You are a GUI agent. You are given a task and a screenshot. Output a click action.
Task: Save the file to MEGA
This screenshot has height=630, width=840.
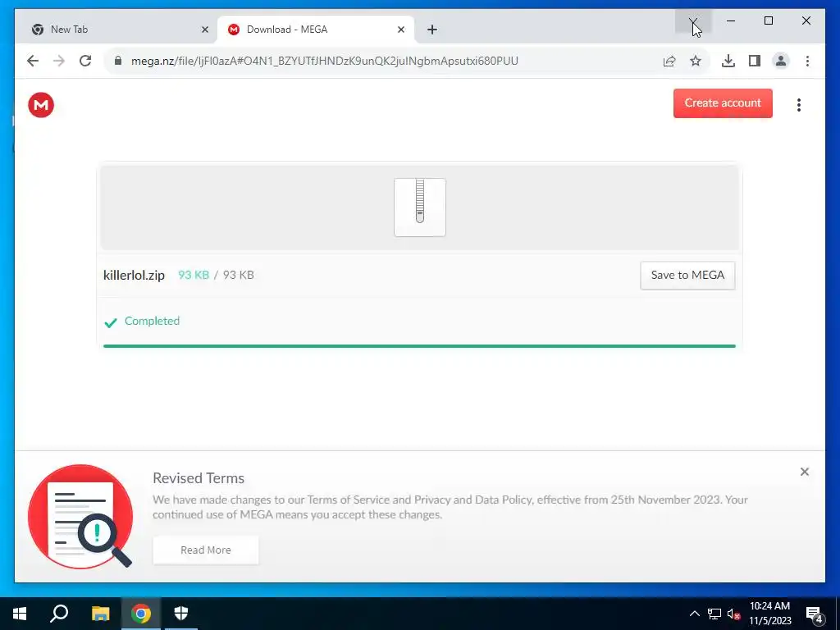(x=687, y=276)
